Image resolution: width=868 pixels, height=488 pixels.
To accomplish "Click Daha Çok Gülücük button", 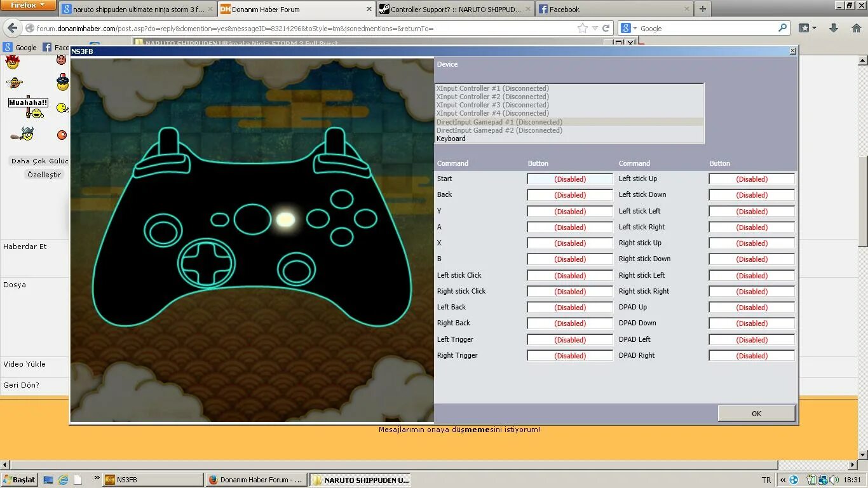I will click(x=39, y=161).
